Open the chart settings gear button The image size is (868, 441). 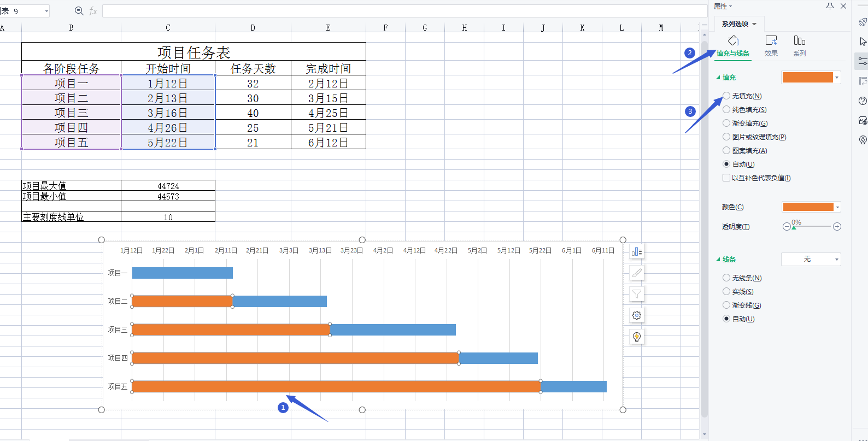(x=637, y=315)
